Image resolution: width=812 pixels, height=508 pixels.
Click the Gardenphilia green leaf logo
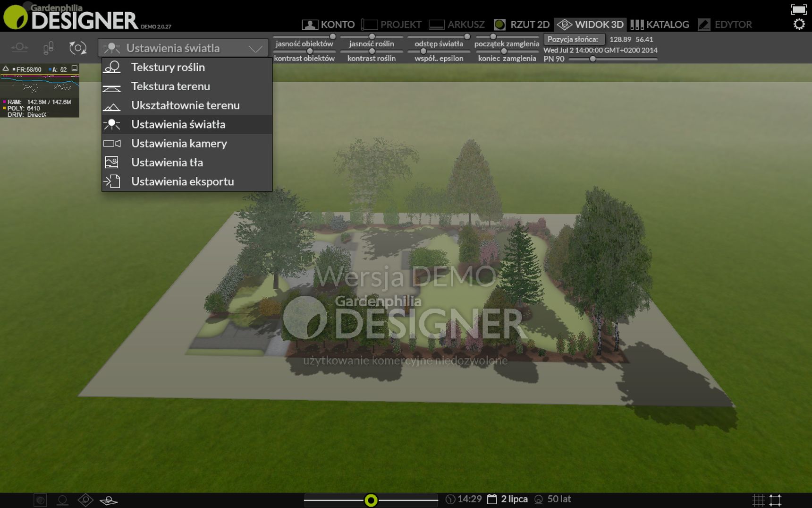tap(16, 17)
